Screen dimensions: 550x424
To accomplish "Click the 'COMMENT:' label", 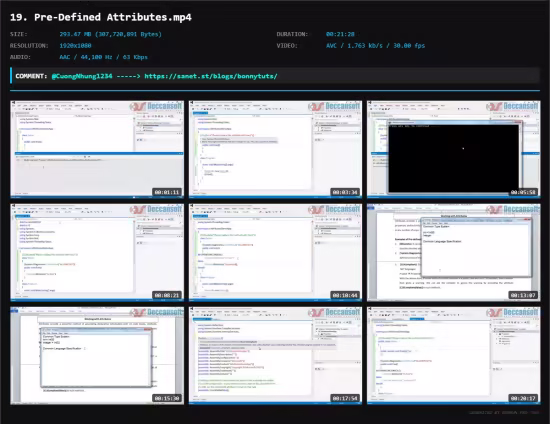I will tap(31, 76).
